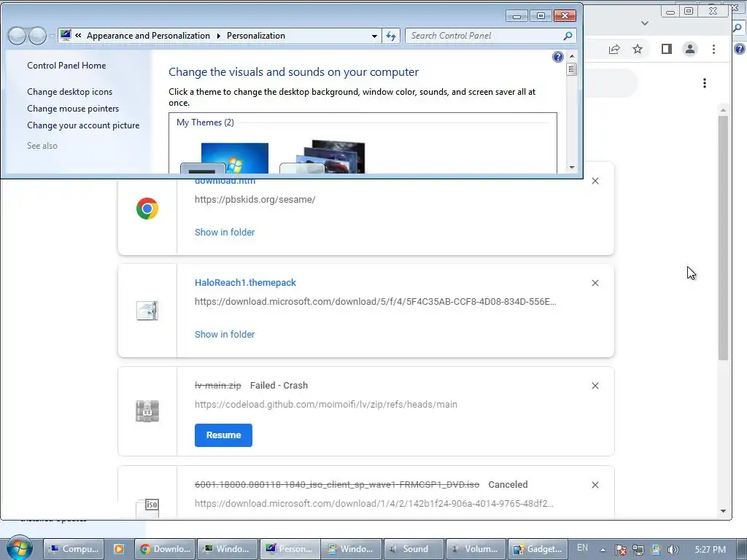Open Change mouse pointers link
Screen dimensions: 747x560
pos(73,109)
